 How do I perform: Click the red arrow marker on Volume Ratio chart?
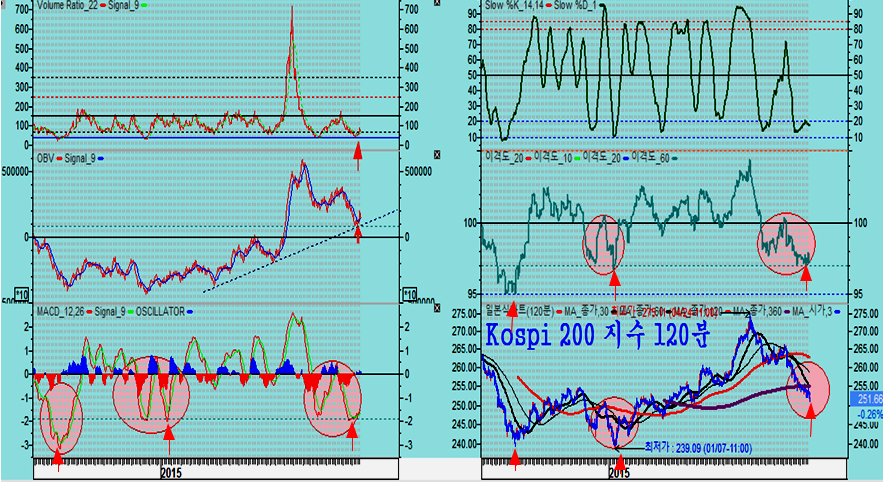[358, 150]
